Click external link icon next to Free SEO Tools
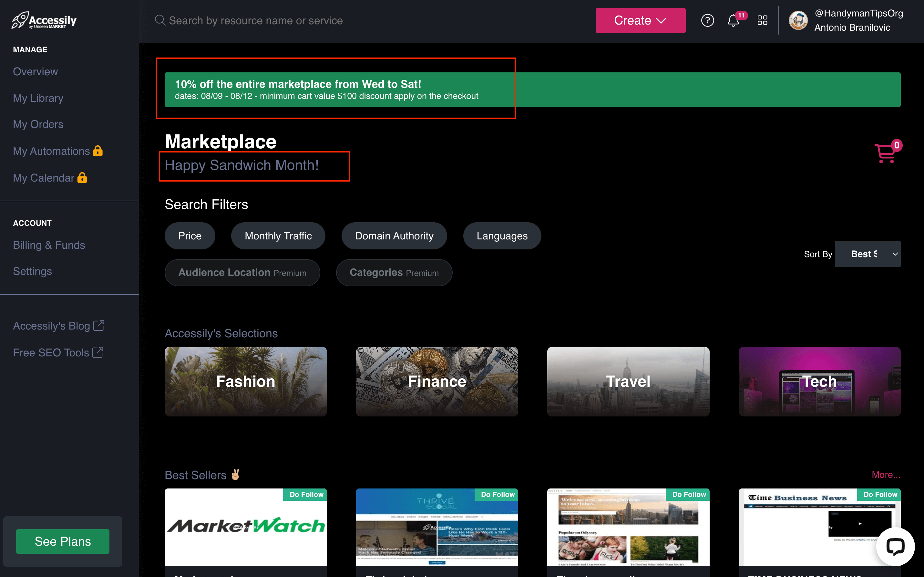Image resolution: width=924 pixels, height=577 pixels. coord(98,352)
